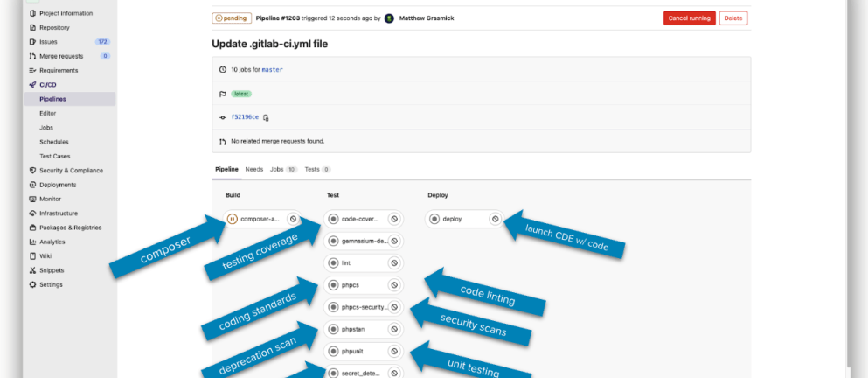Open the gemnasium dependency scan job
This screenshot has width=868, height=378.
358,241
